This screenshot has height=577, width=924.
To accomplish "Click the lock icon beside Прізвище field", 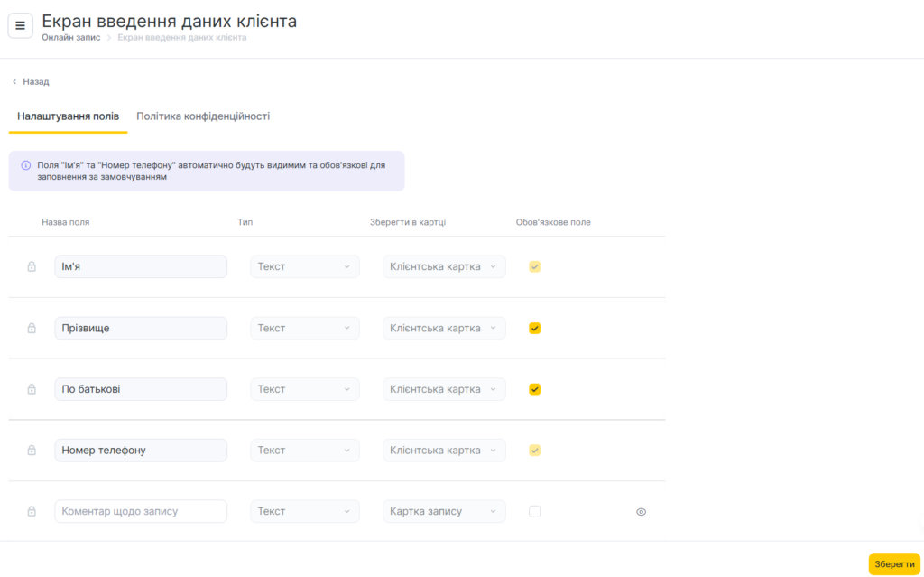I will (x=32, y=328).
